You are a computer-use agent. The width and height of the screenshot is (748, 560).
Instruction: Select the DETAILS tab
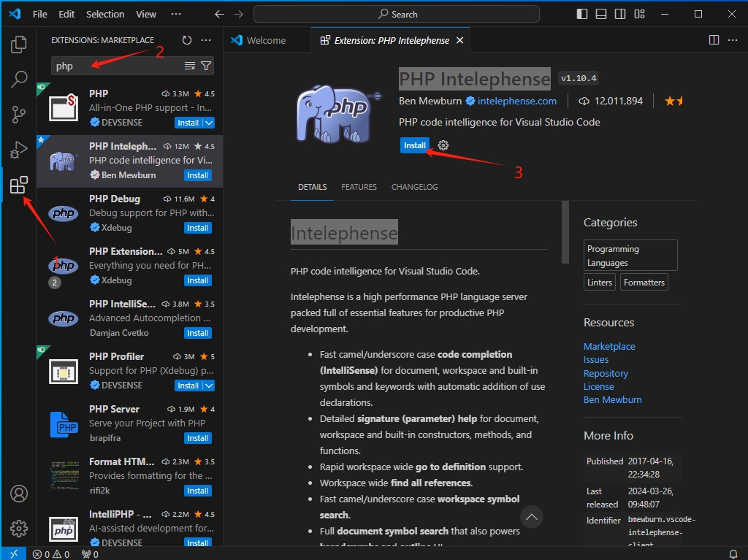click(x=313, y=187)
